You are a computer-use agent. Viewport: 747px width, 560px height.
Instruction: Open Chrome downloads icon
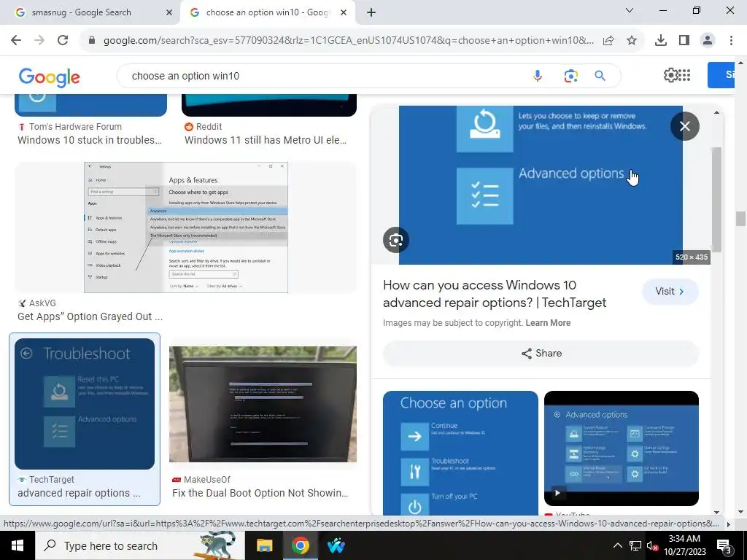(661, 41)
